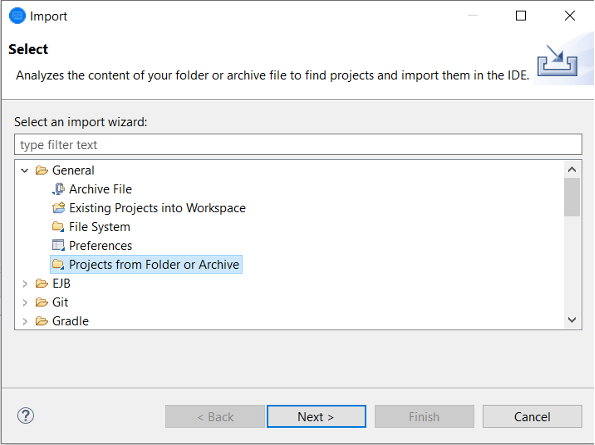Maximize the Import dialog window
The image size is (595, 445).
pyautogui.click(x=521, y=16)
